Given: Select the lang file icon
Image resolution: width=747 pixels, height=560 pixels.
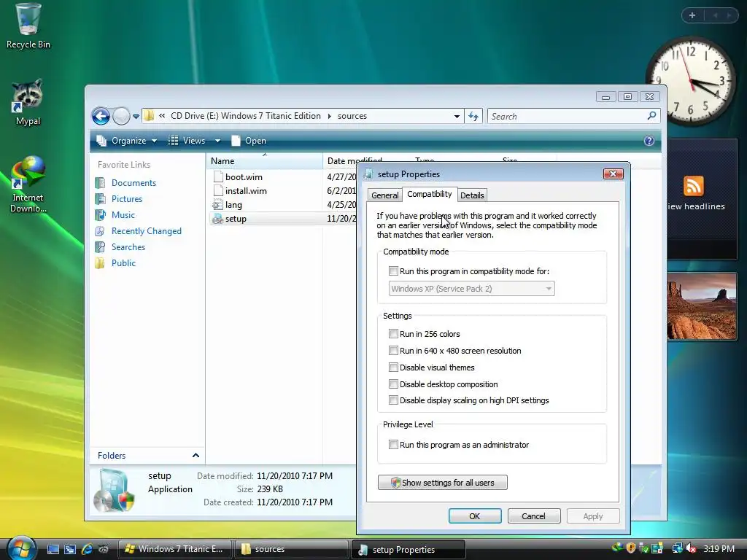Looking at the screenshot, I should (217, 205).
